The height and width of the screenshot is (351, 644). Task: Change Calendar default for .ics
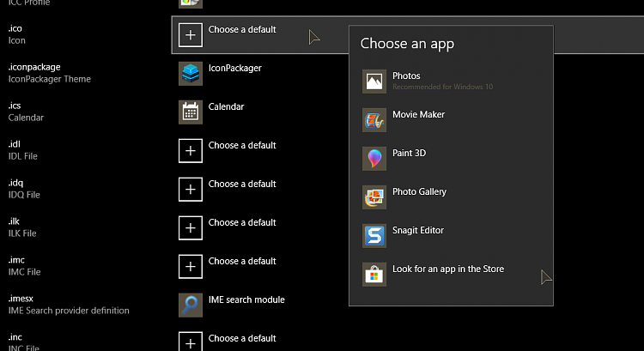tap(226, 106)
